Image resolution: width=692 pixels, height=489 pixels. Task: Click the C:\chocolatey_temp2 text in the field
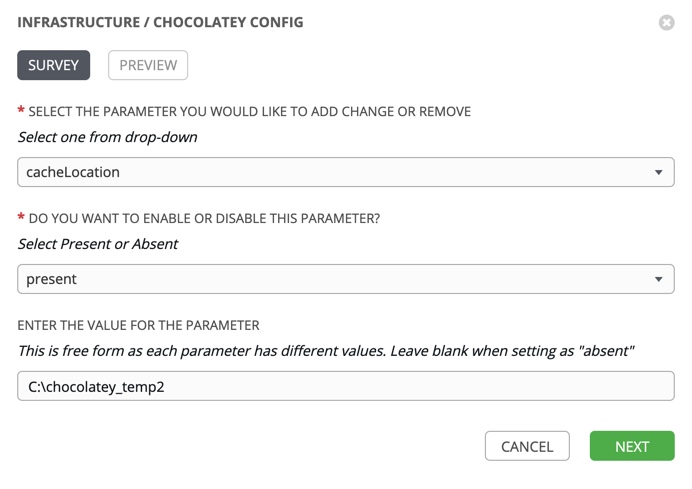coord(96,386)
